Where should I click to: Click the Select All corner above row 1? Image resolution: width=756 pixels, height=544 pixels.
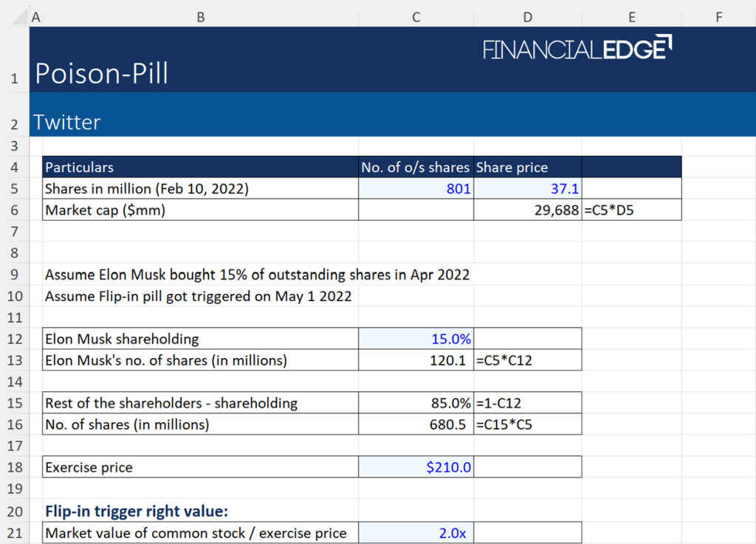tap(18, 16)
